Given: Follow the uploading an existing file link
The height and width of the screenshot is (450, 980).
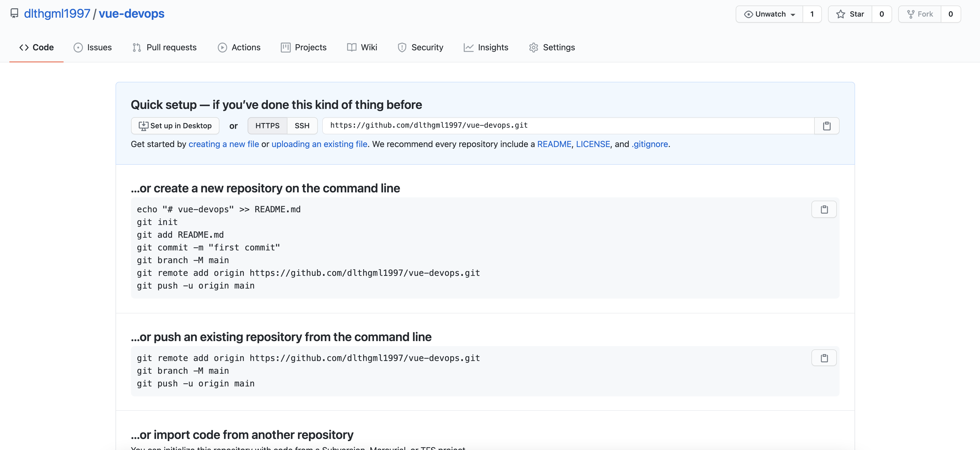Looking at the screenshot, I should (319, 144).
